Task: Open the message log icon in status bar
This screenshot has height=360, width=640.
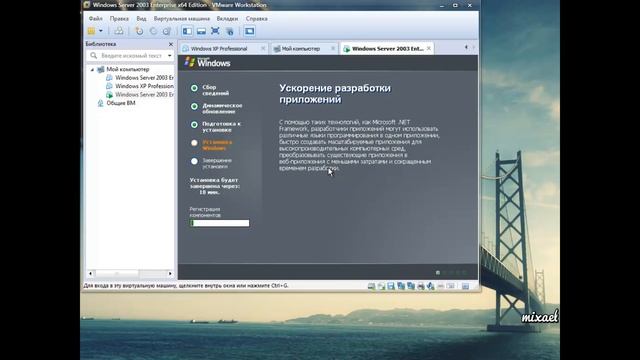Action: 465,286
